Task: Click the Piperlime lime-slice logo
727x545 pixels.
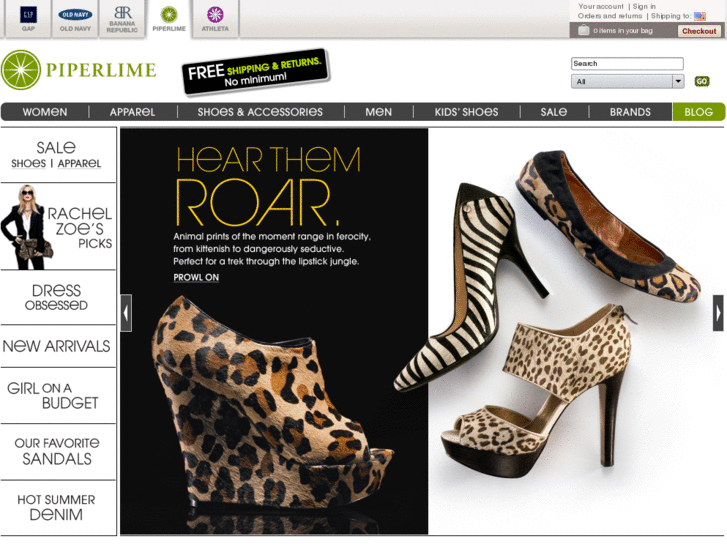Action: point(21,70)
